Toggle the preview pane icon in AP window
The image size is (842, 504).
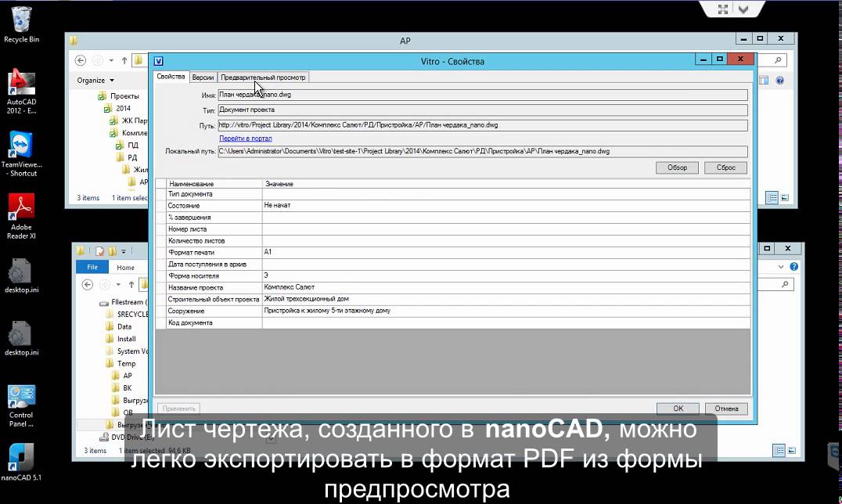point(764,80)
